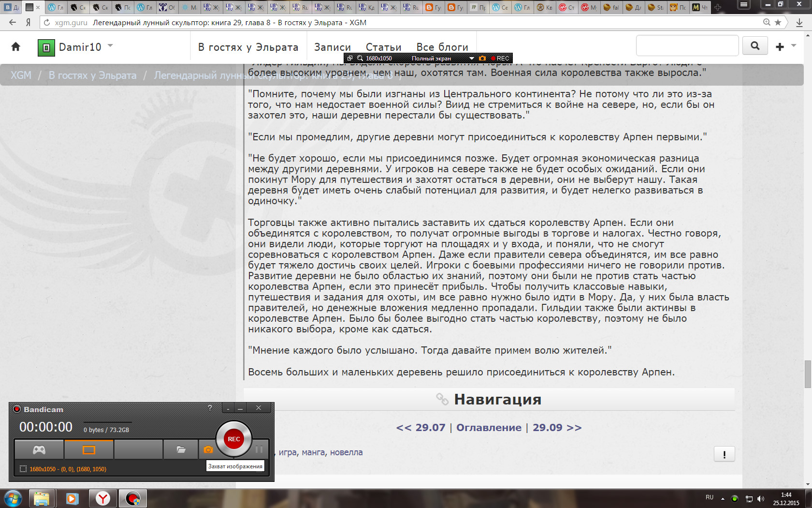
Task: Open the "Все блоги" menu item
Action: pyautogui.click(x=442, y=47)
